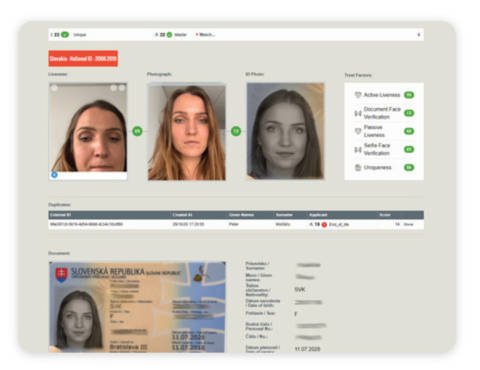Click the SVK nationality value

click(x=300, y=289)
